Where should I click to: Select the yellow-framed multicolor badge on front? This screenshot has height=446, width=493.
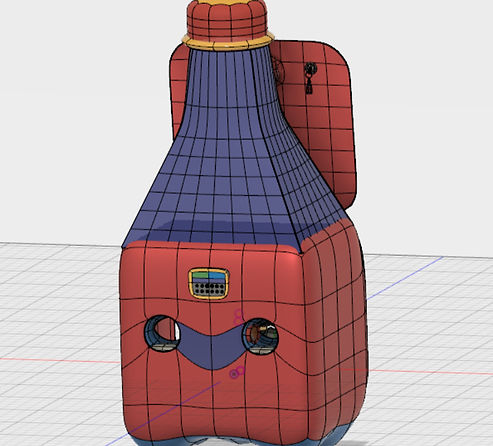pos(209,283)
